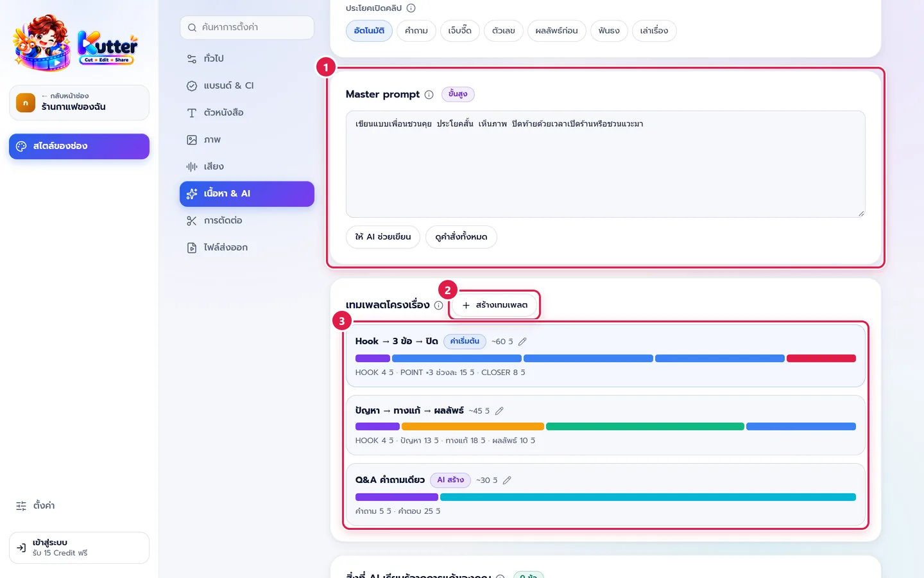Edit the Q&A คำถามเดียว template pencil
Screen dimensions: 924x578
507,480
